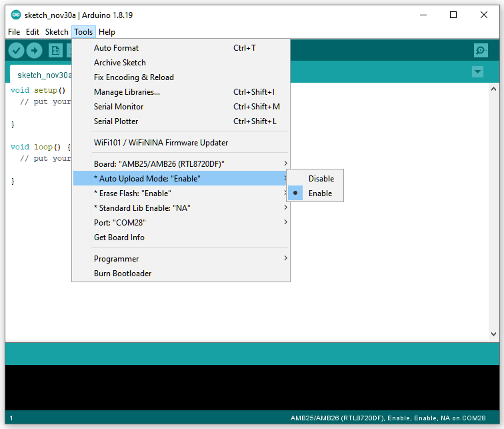
Task: Expand Auto Upload Mode submenu
Action: [x=181, y=179]
